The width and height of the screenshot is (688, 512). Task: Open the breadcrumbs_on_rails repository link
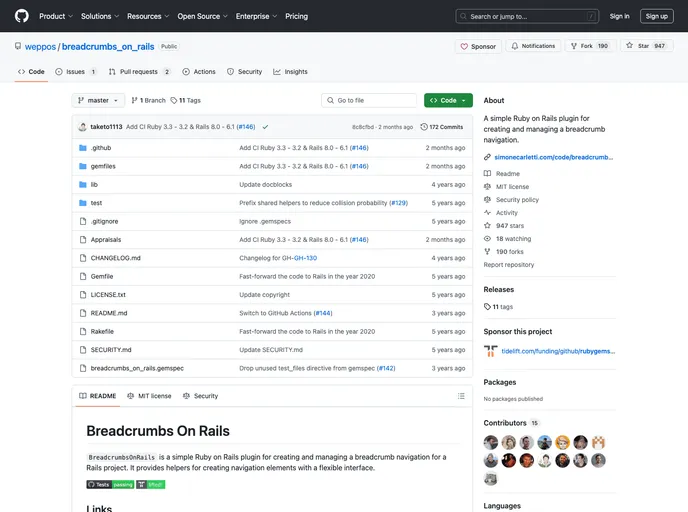(108, 47)
